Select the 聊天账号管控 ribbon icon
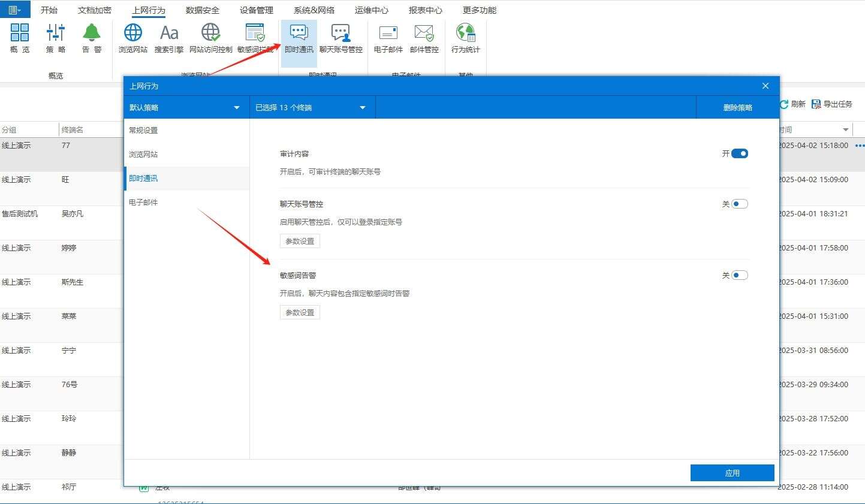865x504 pixels. pos(340,38)
